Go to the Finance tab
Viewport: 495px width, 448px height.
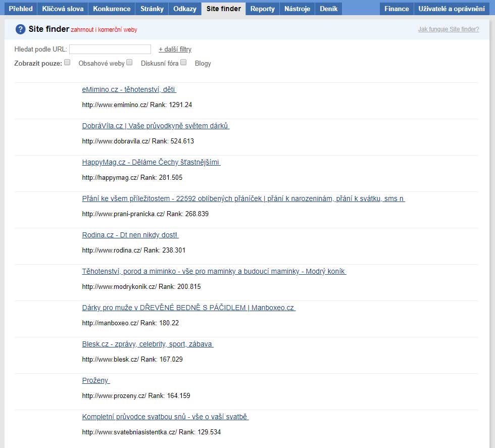click(397, 9)
